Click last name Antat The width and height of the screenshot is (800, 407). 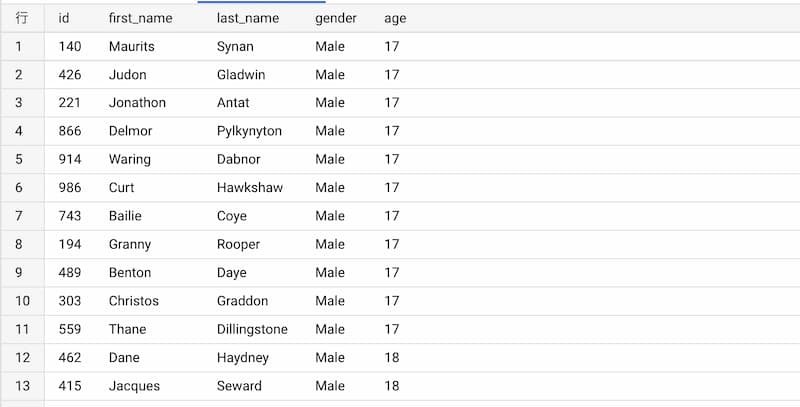pos(233,103)
